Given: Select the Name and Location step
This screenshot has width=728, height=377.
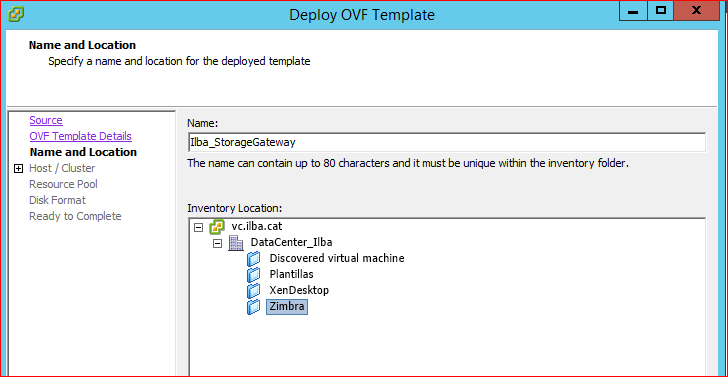Looking at the screenshot, I should coord(83,152).
